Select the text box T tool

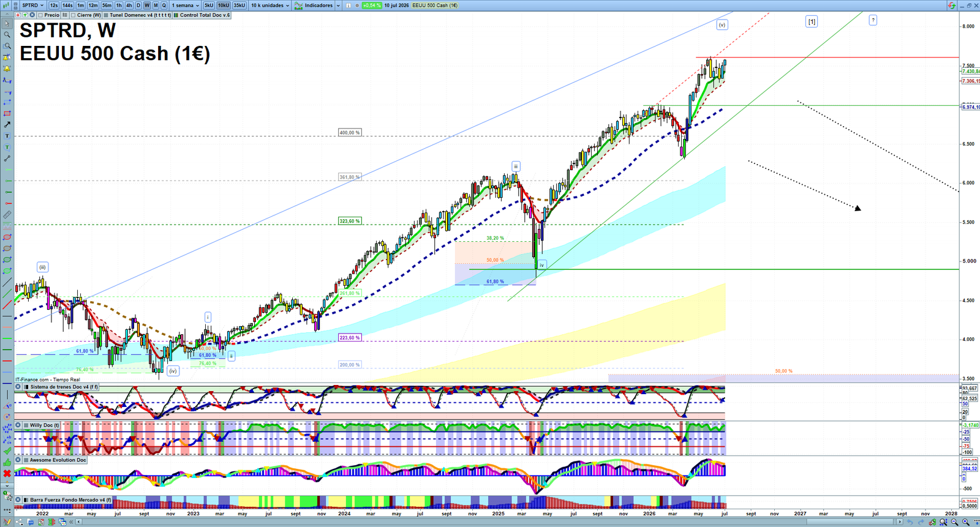tap(7, 136)
